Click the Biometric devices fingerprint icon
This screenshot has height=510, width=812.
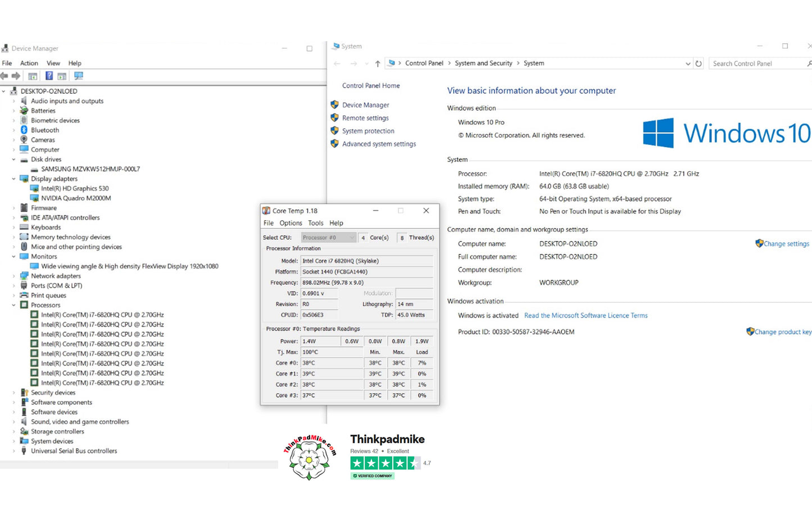click(x=24, y=120)
